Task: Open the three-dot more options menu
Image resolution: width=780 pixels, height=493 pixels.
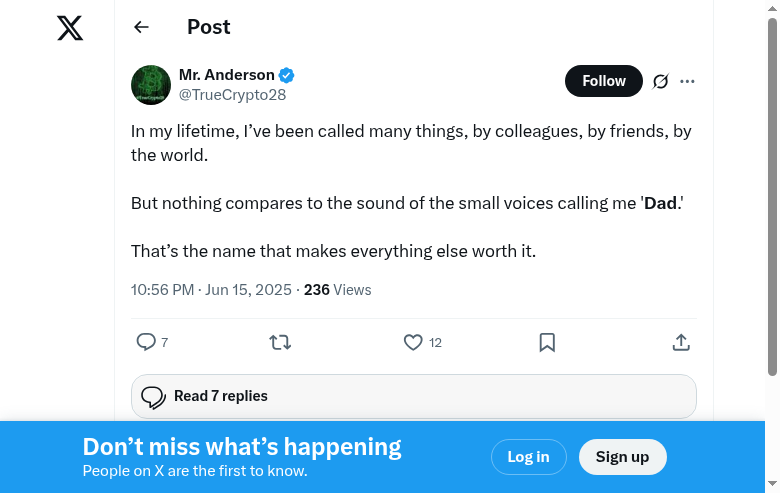Action: coord(687,82)
